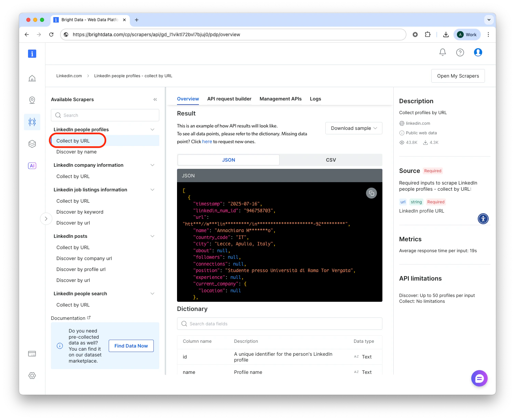Click the Search data fields box
515x420 pixels.
pos(280,324)
